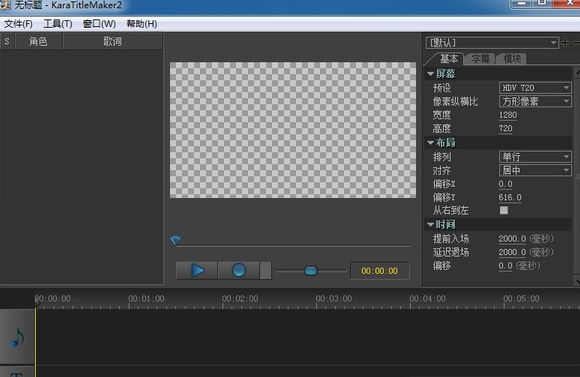Open the 帮助(H) menu
This screenshot has height=377, width=580.
point(142,24)
